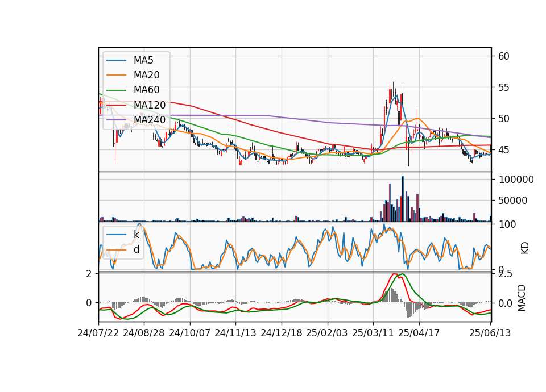Viewport: 546px width, 392px height.
Task: Click the 50000 volume axis label
Action: tap(513, 201)
